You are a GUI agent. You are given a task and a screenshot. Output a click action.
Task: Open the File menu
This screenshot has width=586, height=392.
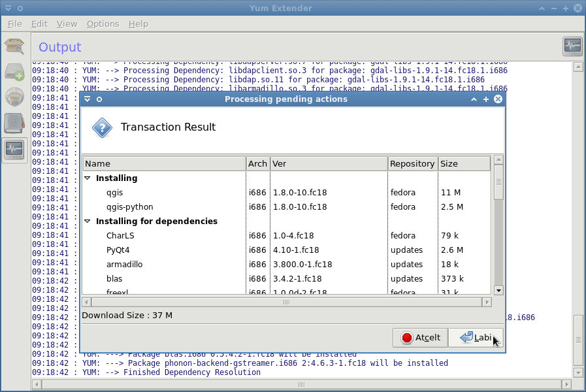tap(14, 24)
